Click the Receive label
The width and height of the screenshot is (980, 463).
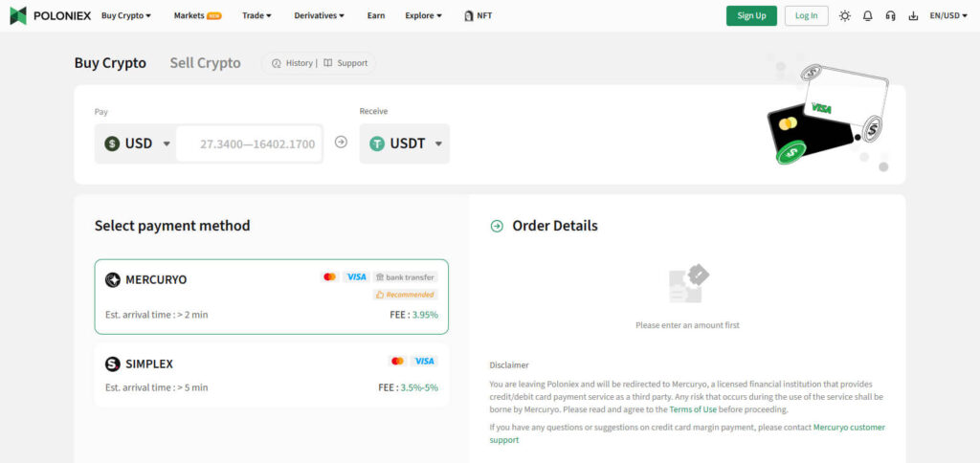pyautogui.click(x=374, y=111)
